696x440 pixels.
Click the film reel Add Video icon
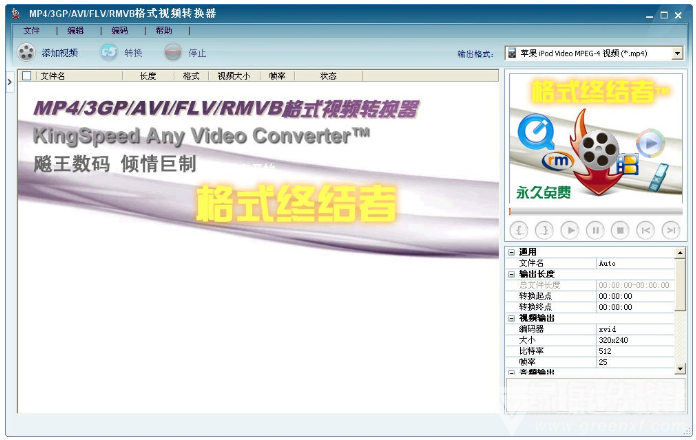(x=26, y=52)
